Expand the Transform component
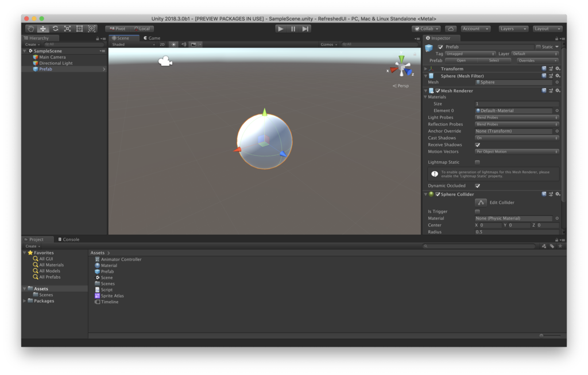 pos(425,68)
